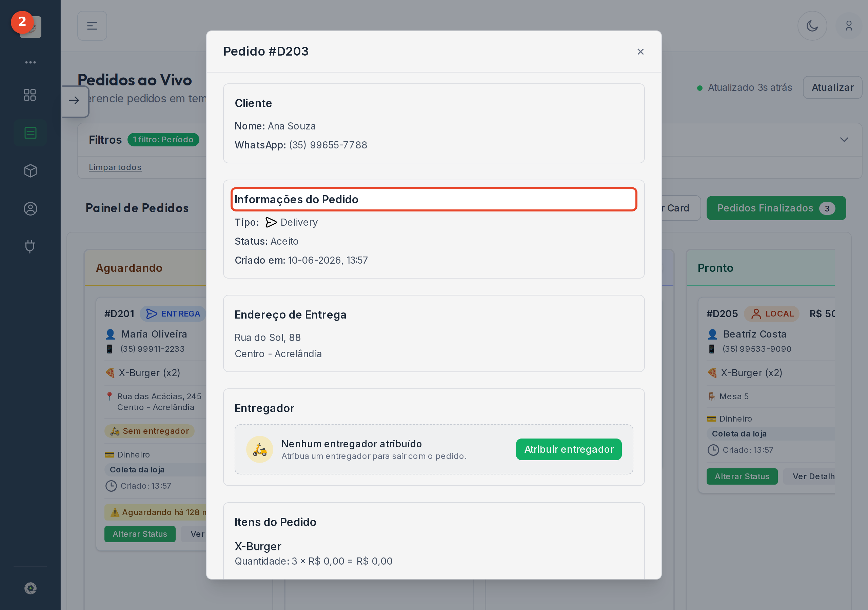Click Alterar Status on order #D201
The height and width of the screenshot is (610, 868).
pyautogui.click(x=140, y=534)
